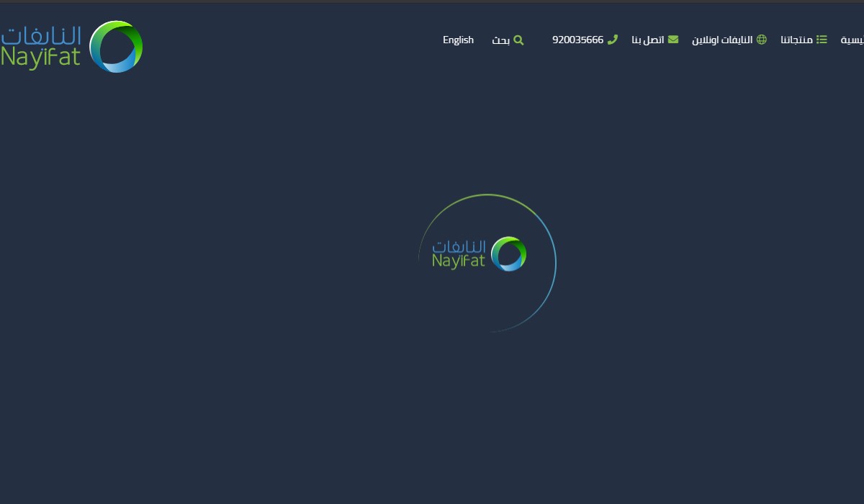The height and width of the screenshot is (504, 864).
Task: Switch site language to English
Action: point(458,40)
